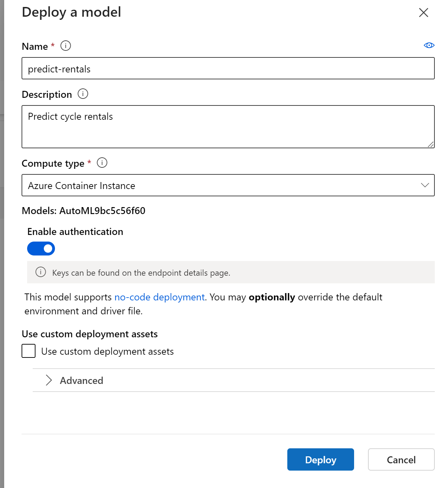Image resolution: width=448 pixels, height=488 pixels.
Task: Click the Compute type dropdown chevron
Action: coord(425,185)
